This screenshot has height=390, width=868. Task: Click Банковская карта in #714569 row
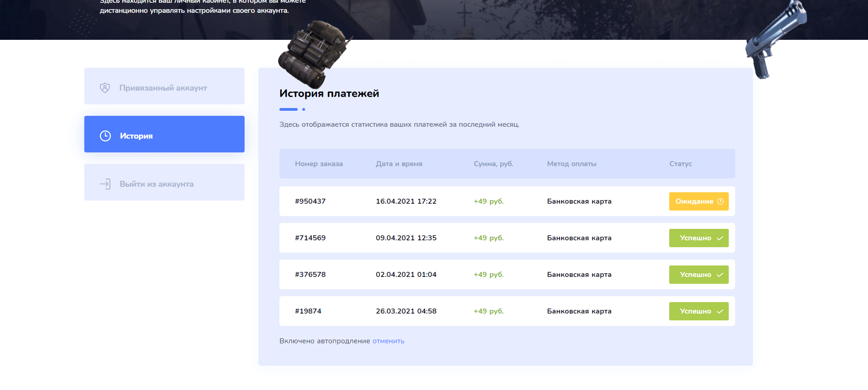click(x=579, y=238)
